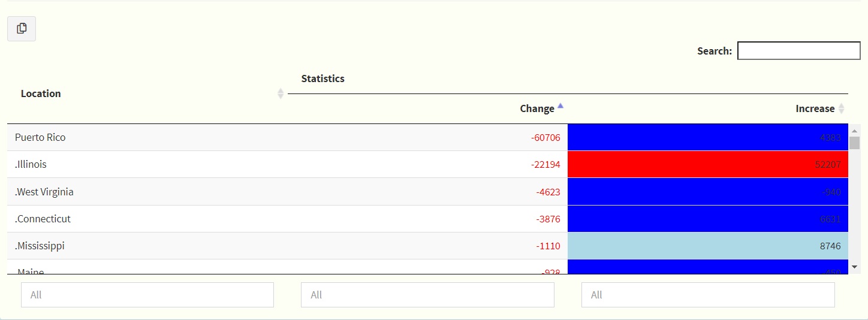
Task: Click the Increase column filter field
Action: click(708, 295)
